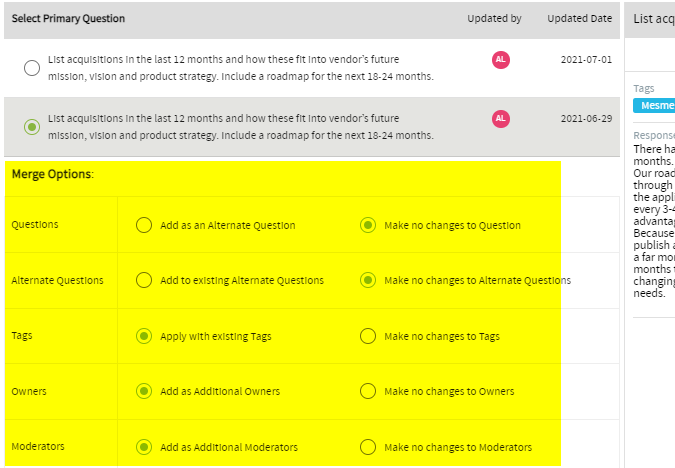Click the Updated by column header

[x=494, y=19]
